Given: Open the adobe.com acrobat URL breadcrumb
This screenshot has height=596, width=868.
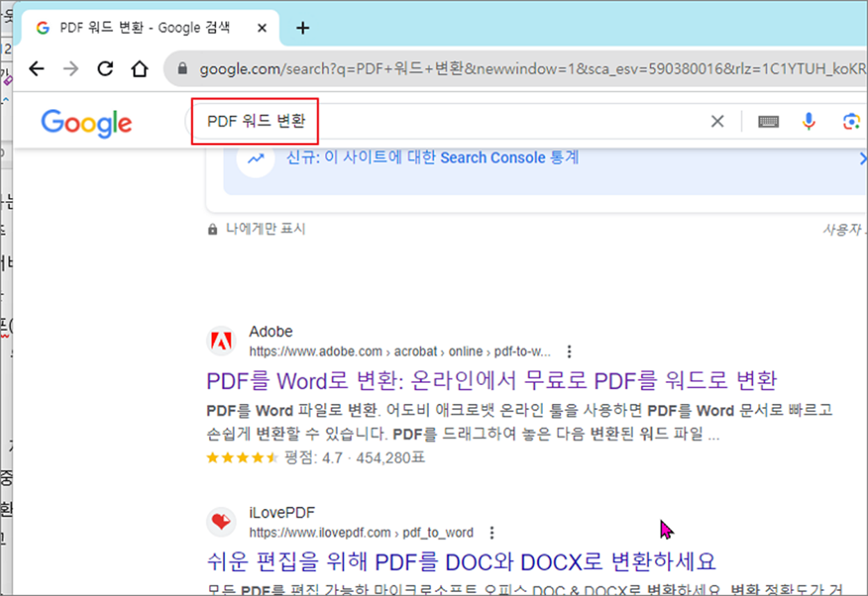Looking at the screenshot, I should tap(400, 351).
